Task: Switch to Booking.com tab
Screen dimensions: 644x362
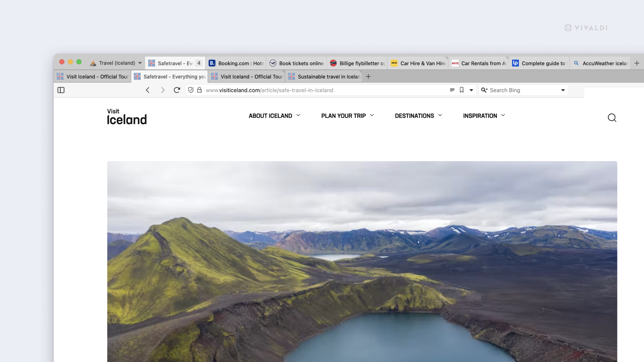Action: click(x=236, y=63)
